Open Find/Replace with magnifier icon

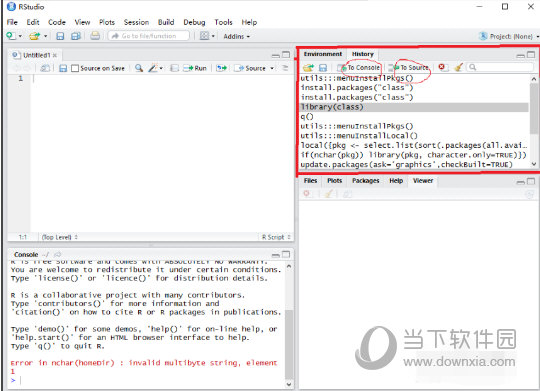click(x=139, y=68)
